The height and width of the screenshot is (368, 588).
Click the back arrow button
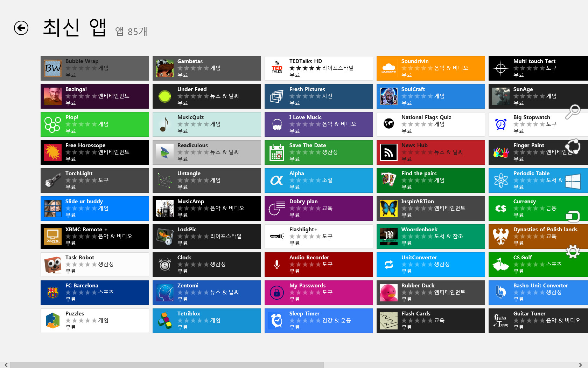(x=21, y=28)
